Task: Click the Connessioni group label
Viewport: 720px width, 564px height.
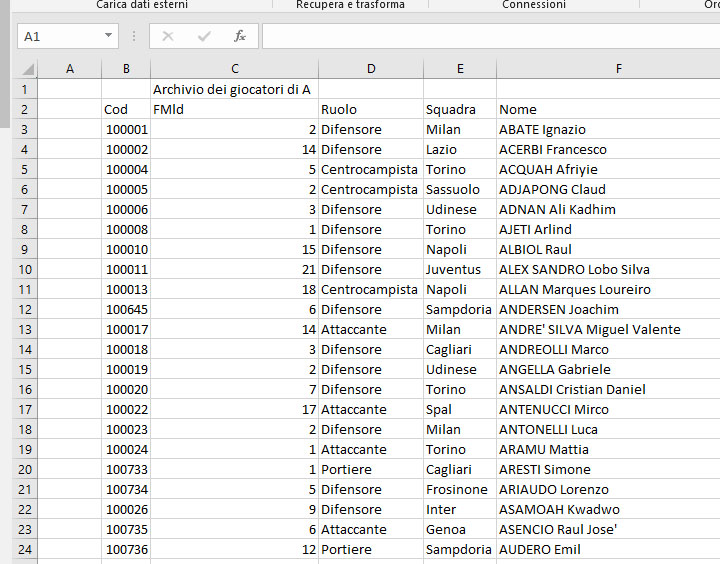Action: pos(534,5)
